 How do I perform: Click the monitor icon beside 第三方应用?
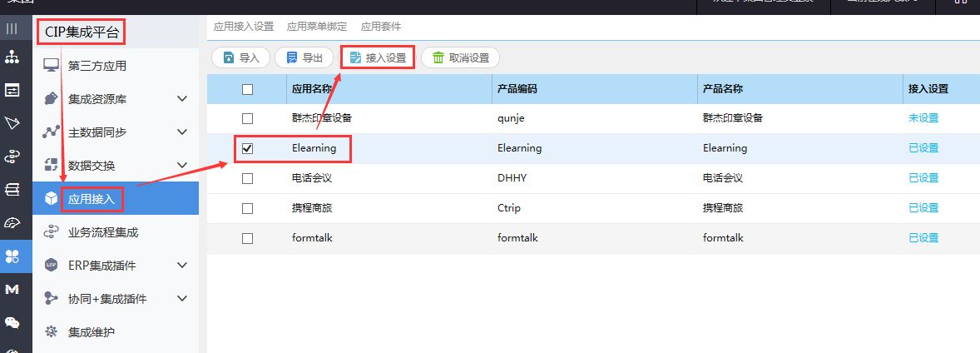52,66
